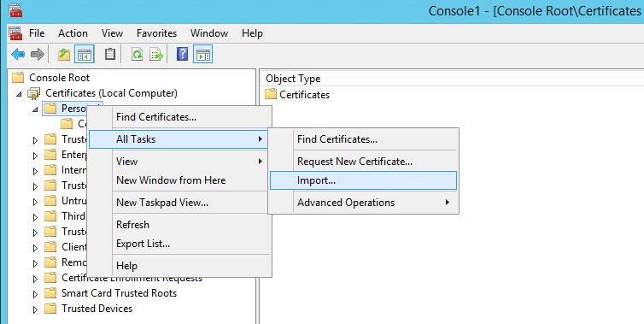The width and height of the screenshot is (644, 324).
Task: Expand the Third-Party tree node arrow
Action: [x=35, y=217]
